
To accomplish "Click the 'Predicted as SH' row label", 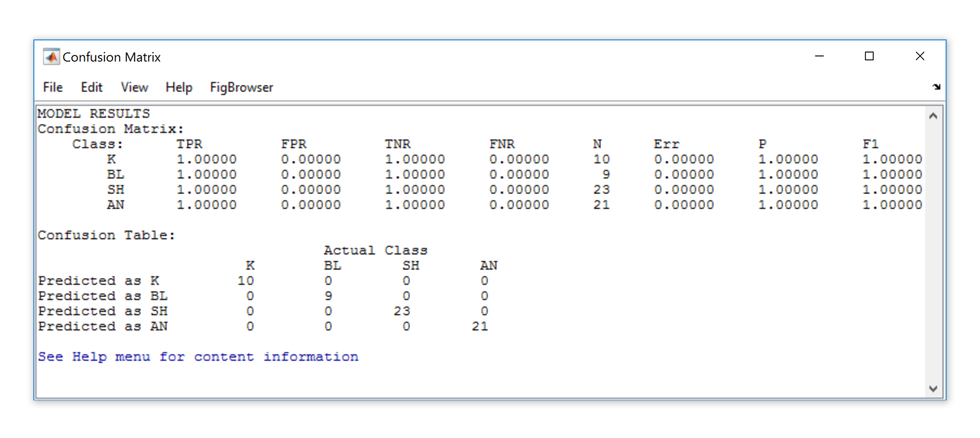I will 103,311.
